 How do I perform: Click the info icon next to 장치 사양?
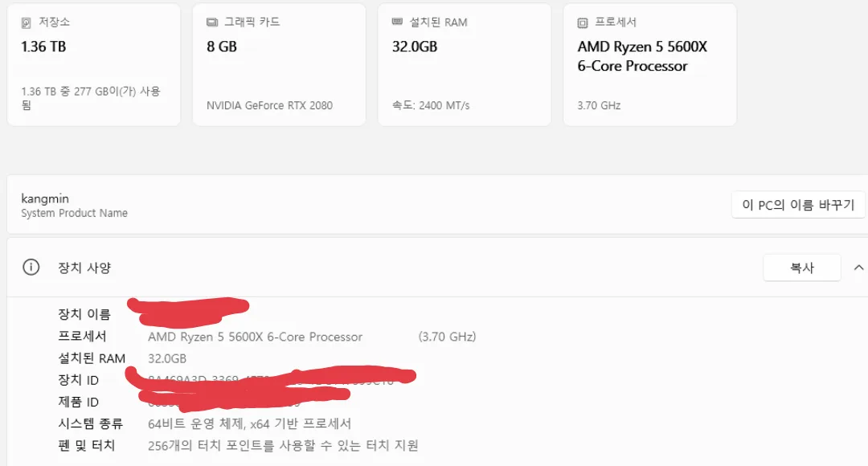point(31,268)
